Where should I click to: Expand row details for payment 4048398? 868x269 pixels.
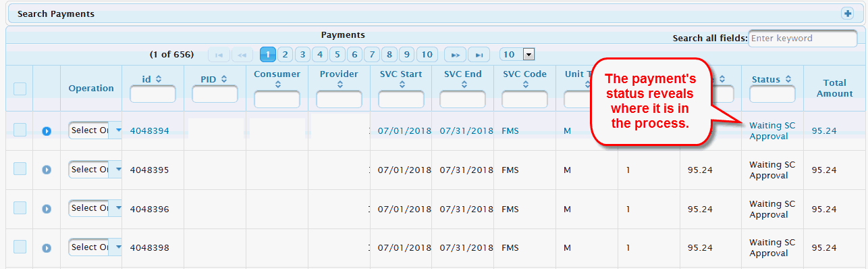pos(47,248)
